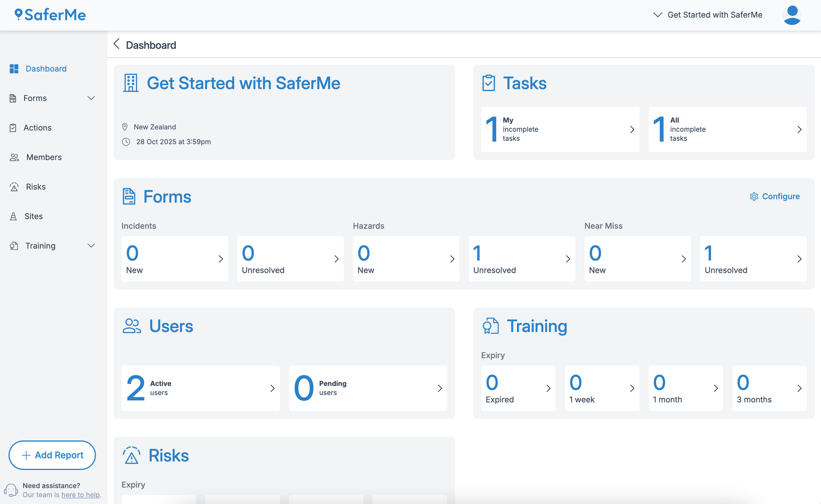Screen dimensions: 821x504
Task: Click the Risks warning icon in the sidebar
Action: coord(14,187)
